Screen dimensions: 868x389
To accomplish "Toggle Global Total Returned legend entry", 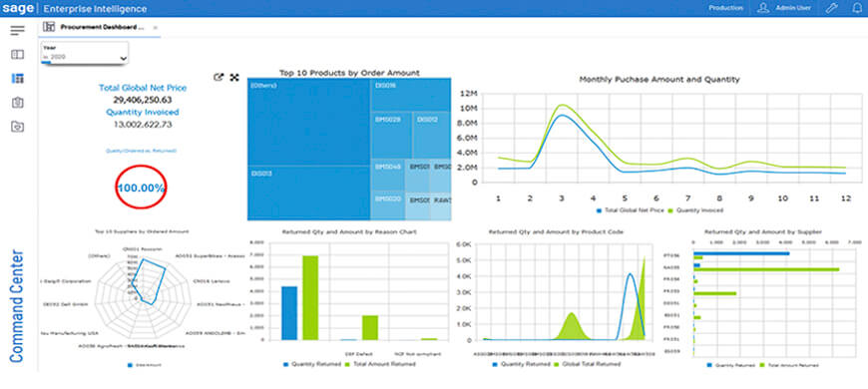I will pos(588,364).
